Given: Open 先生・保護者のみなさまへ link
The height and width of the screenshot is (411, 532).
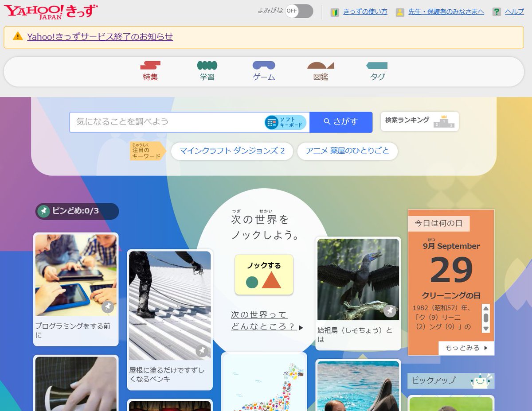Looking at the screenshot, I should click(446, 12).
